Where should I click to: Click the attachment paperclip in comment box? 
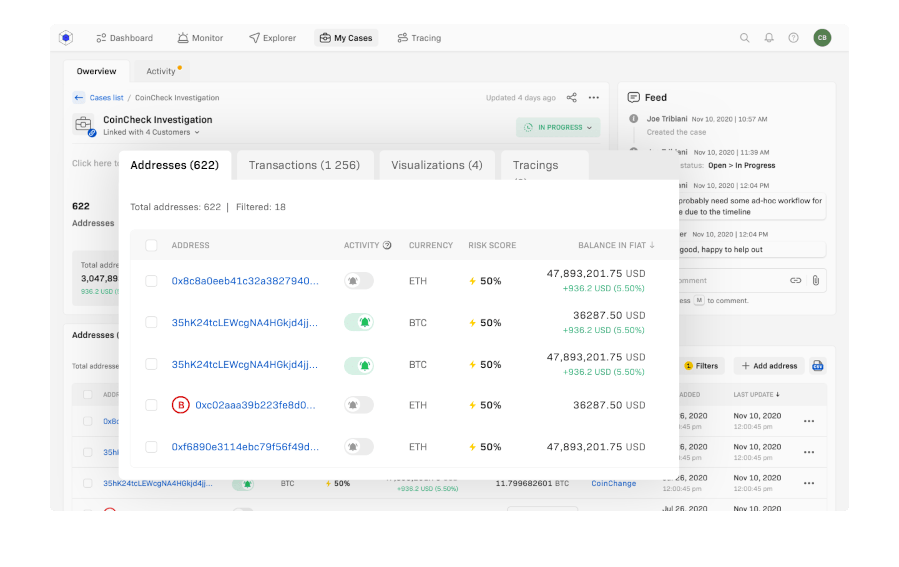816,281
